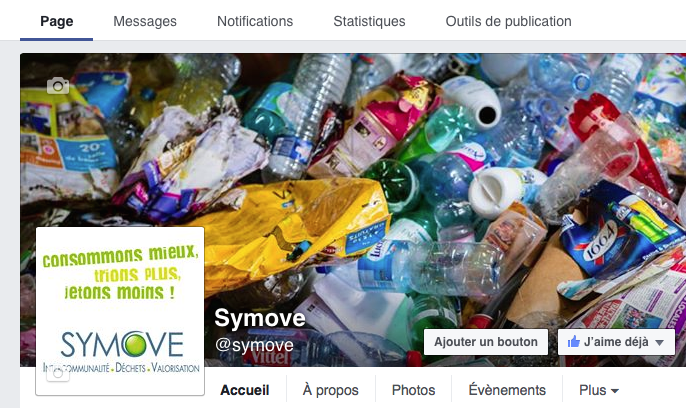The image size is (686, 408).
Task: Click the cover photo camera icon
Action: click(58, 86)
